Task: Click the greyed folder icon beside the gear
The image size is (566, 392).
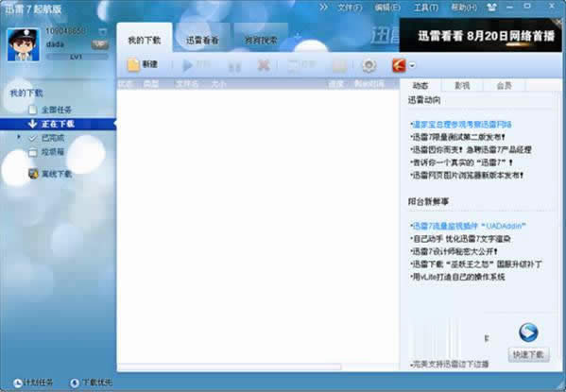Action: click(339, 66)
